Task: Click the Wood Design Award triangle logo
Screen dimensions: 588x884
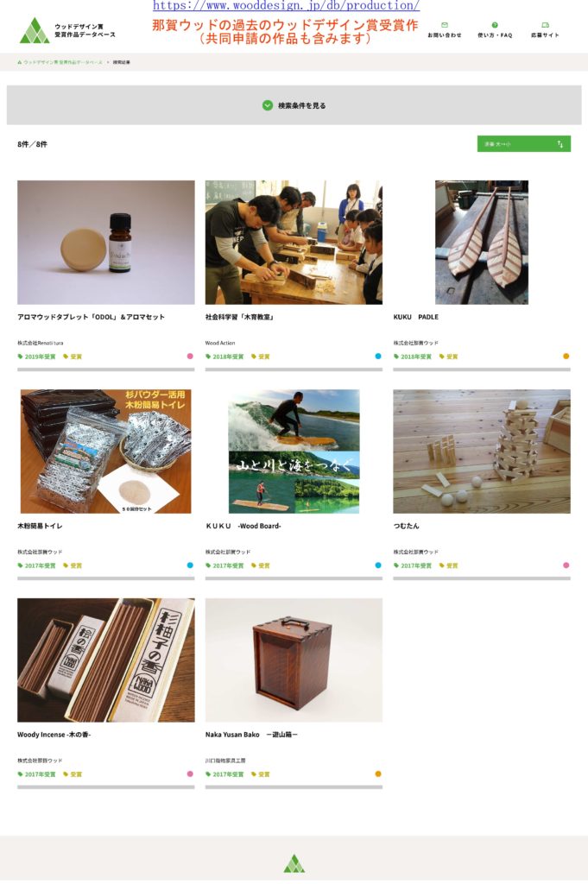Action: (35, 30)
